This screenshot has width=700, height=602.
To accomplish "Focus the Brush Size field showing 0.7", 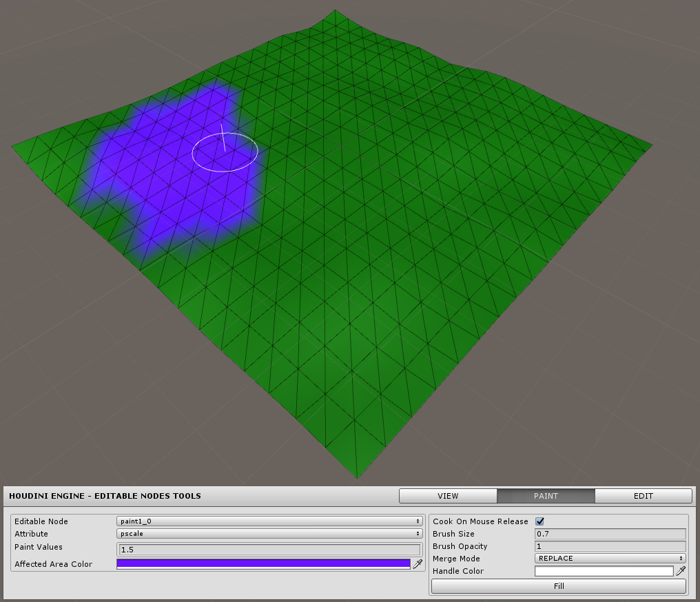I will point(610,534).
